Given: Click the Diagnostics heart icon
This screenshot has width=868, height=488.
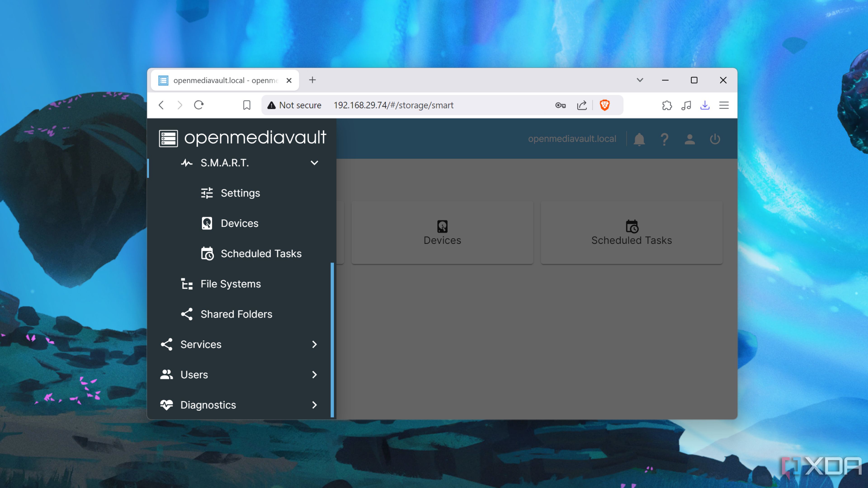Looking at the screenshot, I should (166, 405).
